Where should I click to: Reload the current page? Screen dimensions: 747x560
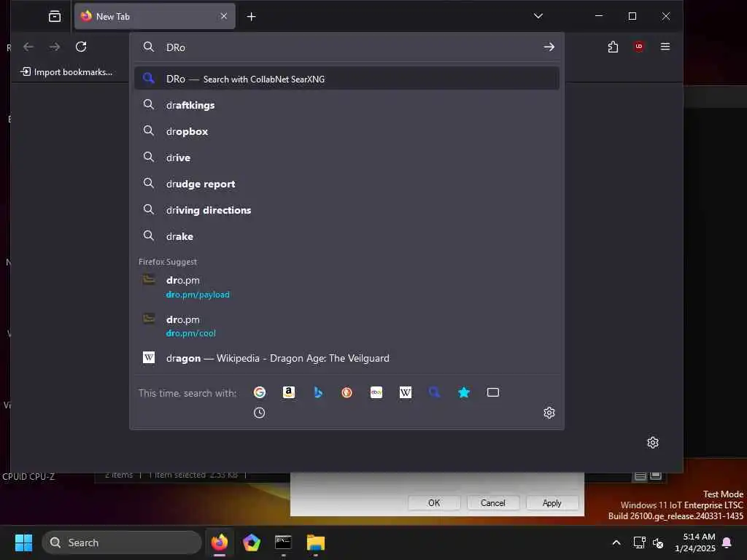(x=81, y=47)
